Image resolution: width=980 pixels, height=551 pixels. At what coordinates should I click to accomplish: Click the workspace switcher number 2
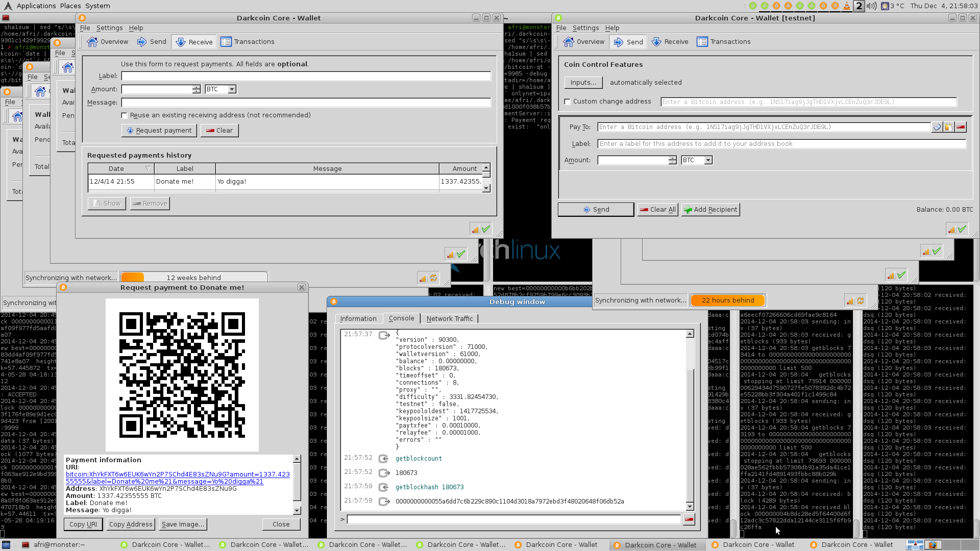coord(859,6)
